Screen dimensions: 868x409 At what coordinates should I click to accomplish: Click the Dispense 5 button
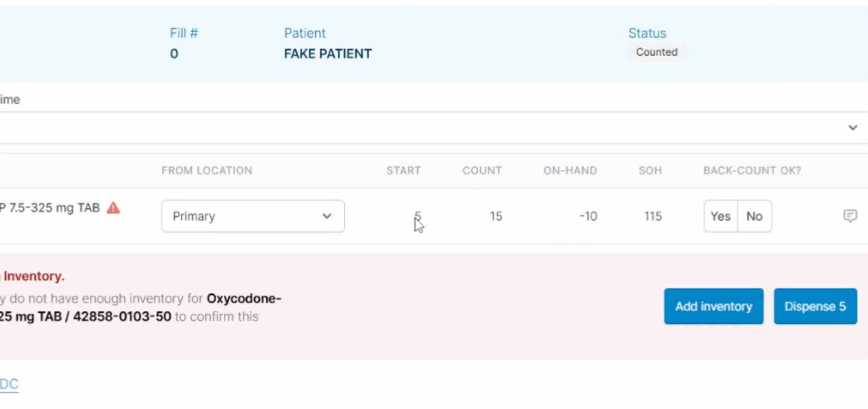pyautogui.click(x=815, y=306)
